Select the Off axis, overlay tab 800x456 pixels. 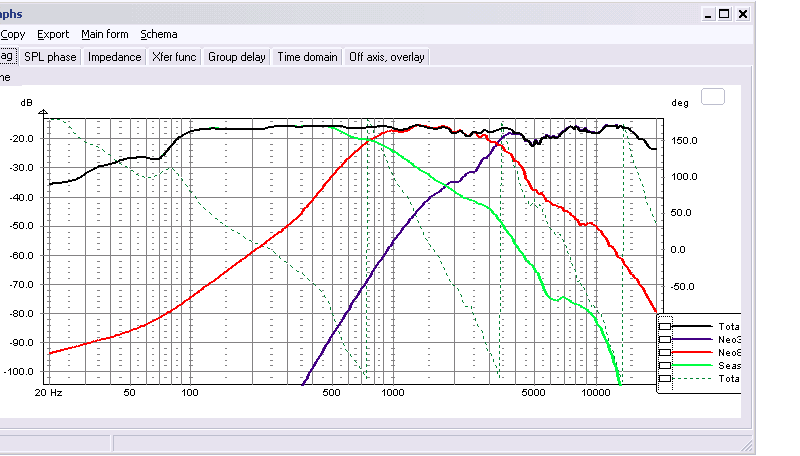coord(387,57)
